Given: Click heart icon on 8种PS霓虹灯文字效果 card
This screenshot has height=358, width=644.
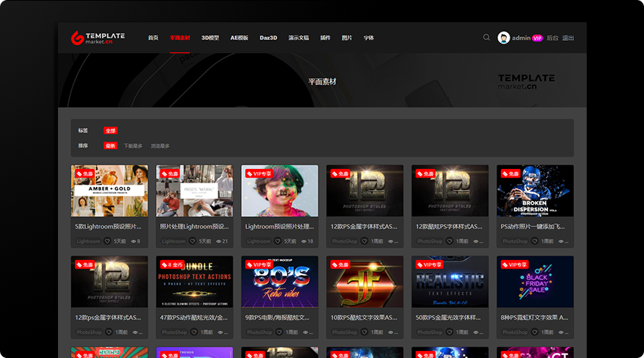Looking at the screenshot, I should pos(535,332).
